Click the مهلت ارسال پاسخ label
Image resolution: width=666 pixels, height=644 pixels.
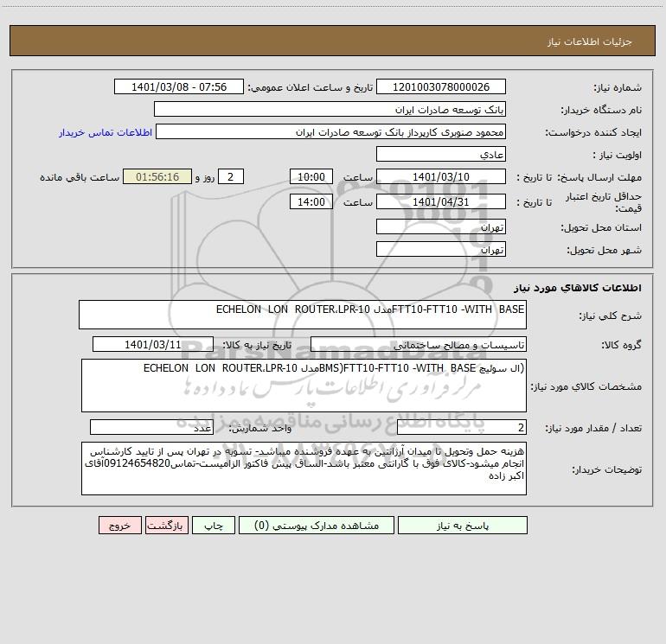(x=599, y=177)
